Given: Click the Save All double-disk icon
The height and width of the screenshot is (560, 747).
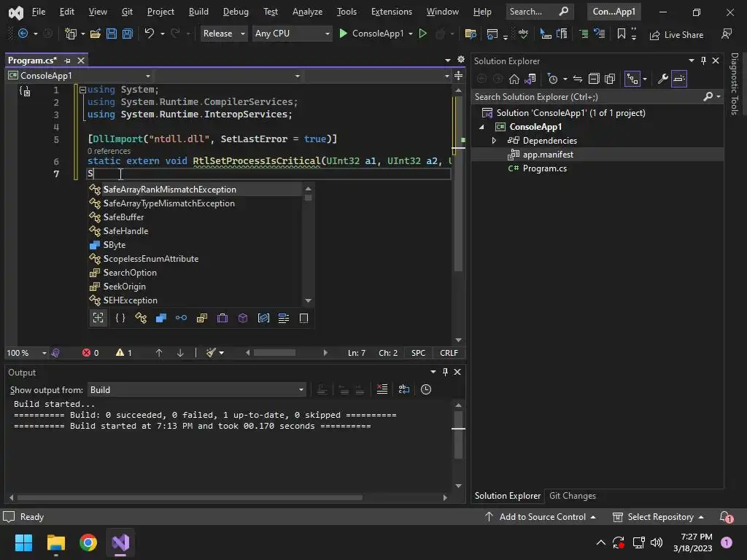Looking at the screenshot, I should tap(128, 34).
